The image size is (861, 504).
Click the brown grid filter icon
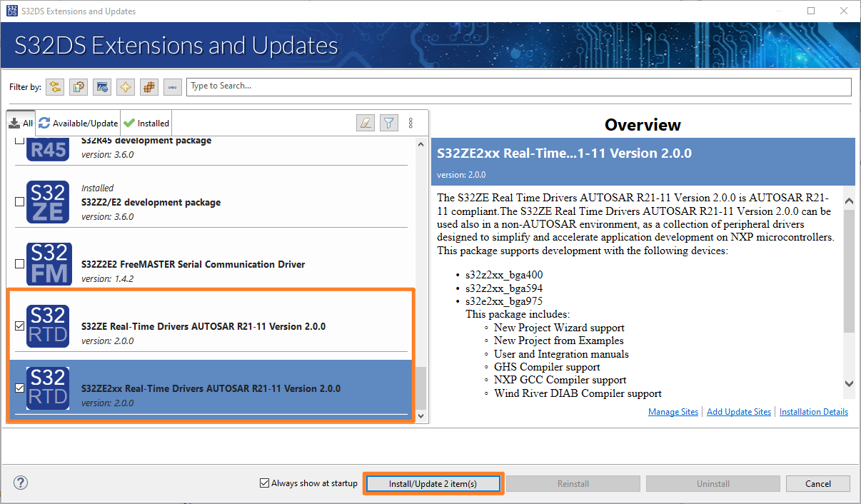149,87
